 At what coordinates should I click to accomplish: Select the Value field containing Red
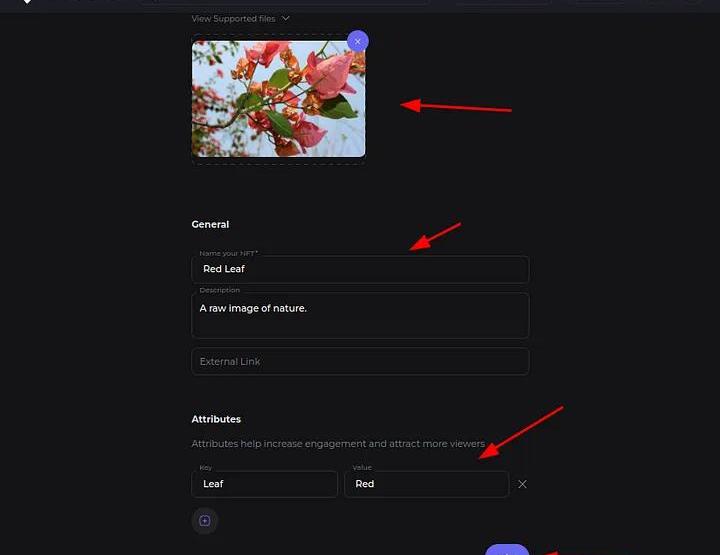pos(427,484)
